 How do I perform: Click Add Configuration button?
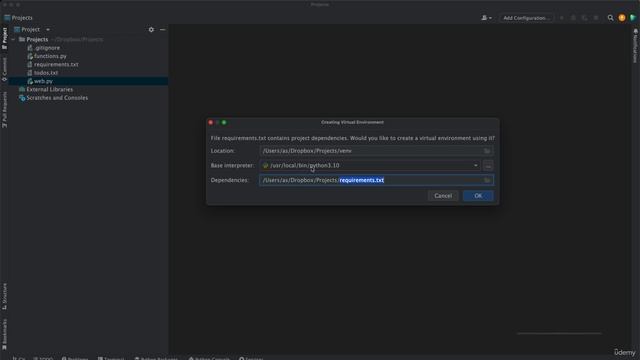526,18
